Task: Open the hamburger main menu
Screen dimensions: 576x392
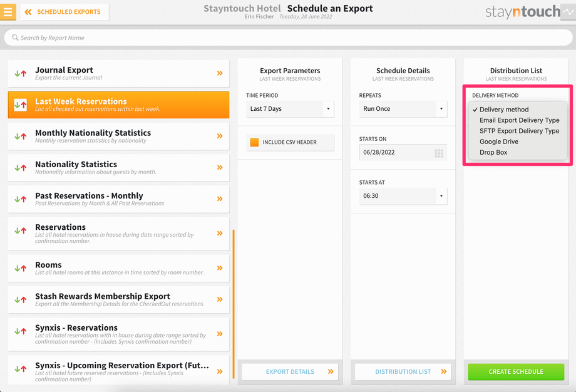Action: 8,12
